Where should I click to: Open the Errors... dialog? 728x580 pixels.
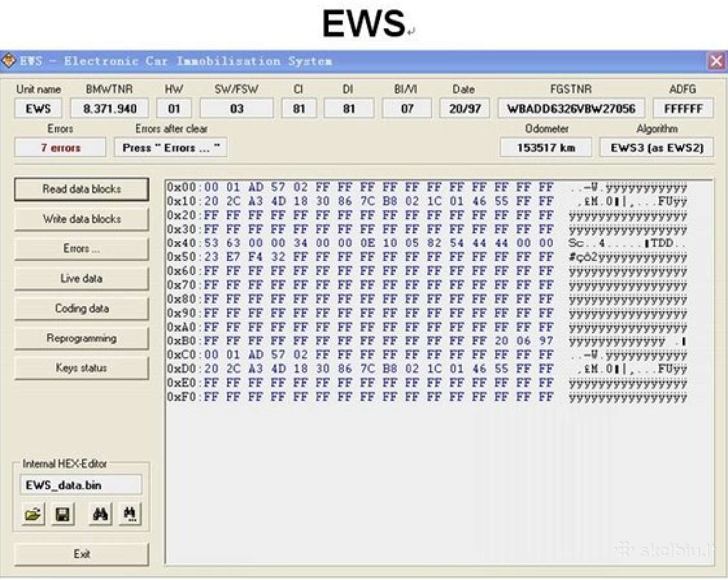pyautogui.click(x=82, y=249)
